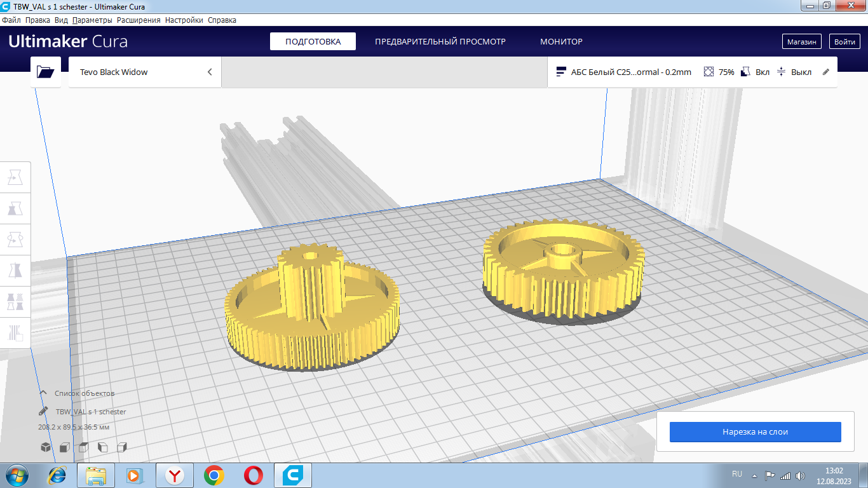Click the print profile layers icon
Image resolution: width=868 pixels, height=488 pixels.
561,72
